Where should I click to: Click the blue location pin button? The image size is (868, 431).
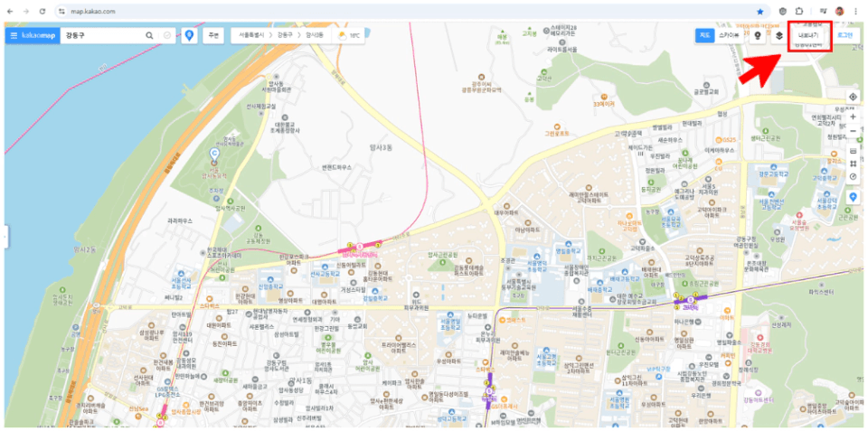189,35
